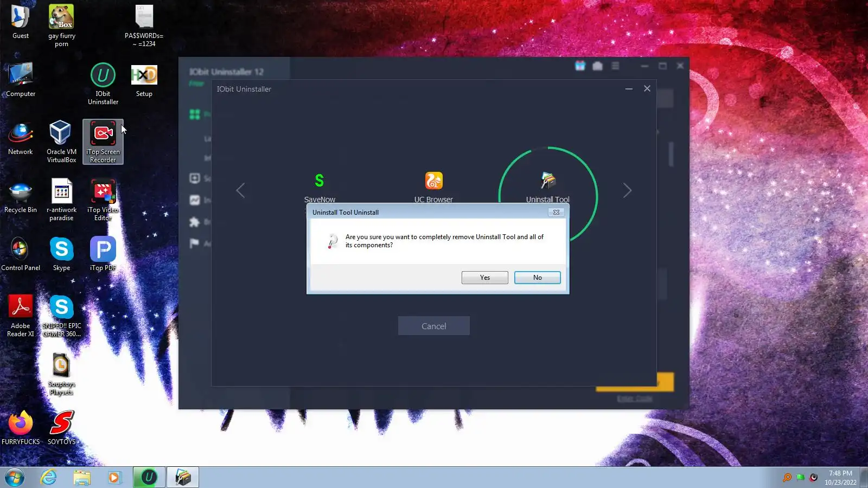Select the iTop Video Editor desktop icon
This screenshot has height=488, width=868.
pyautogui.click(x=103, y=200)
